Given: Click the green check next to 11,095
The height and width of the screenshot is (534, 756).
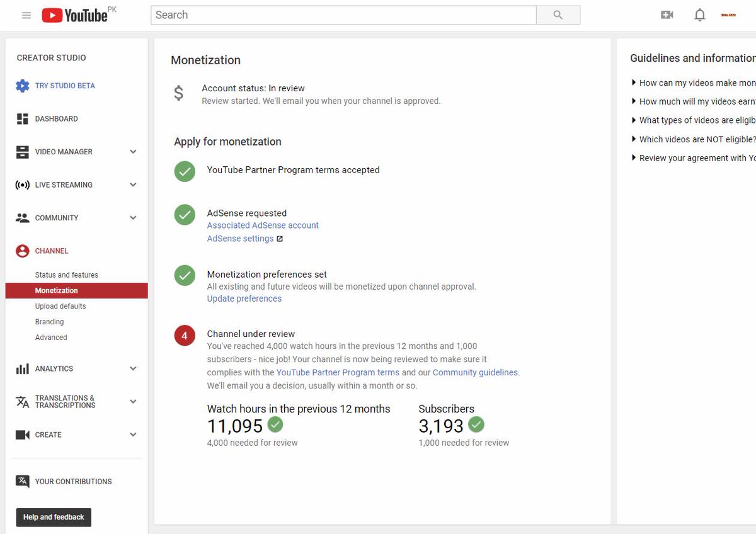Looking at the screenshot, I should pyautogui.click(x=275, y=424).
